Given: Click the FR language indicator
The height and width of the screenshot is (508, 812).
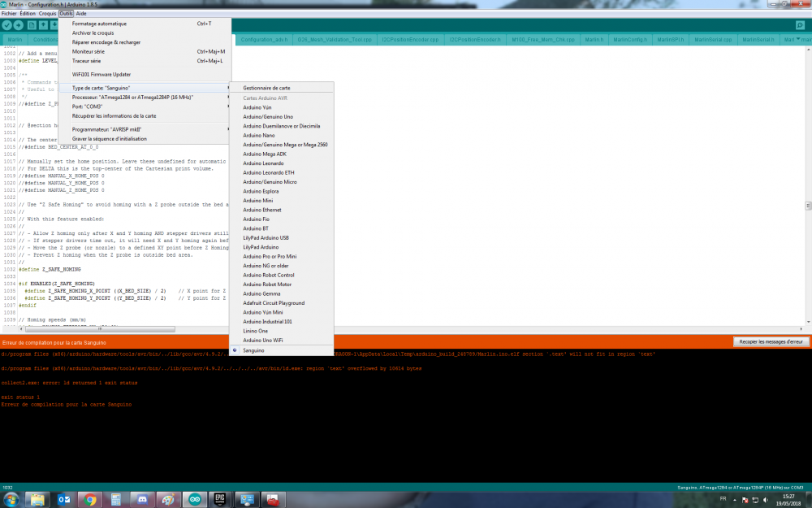Looking at the screenshot, I should point(723,499).
